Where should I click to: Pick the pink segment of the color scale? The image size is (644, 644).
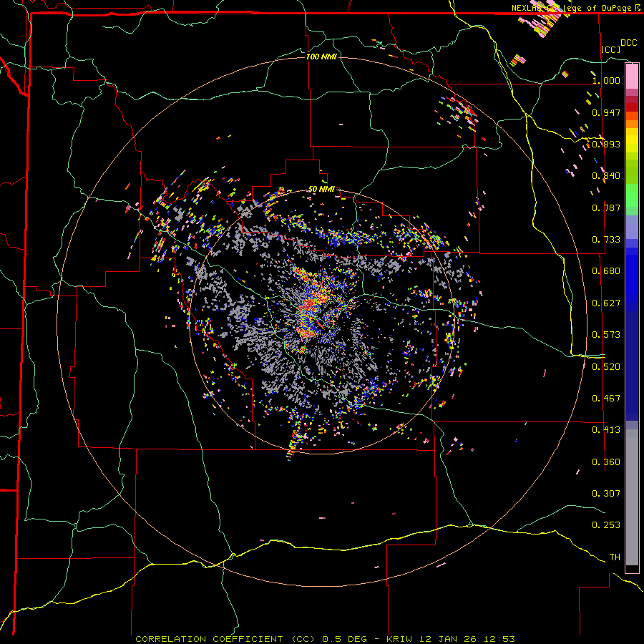[632, 77]
